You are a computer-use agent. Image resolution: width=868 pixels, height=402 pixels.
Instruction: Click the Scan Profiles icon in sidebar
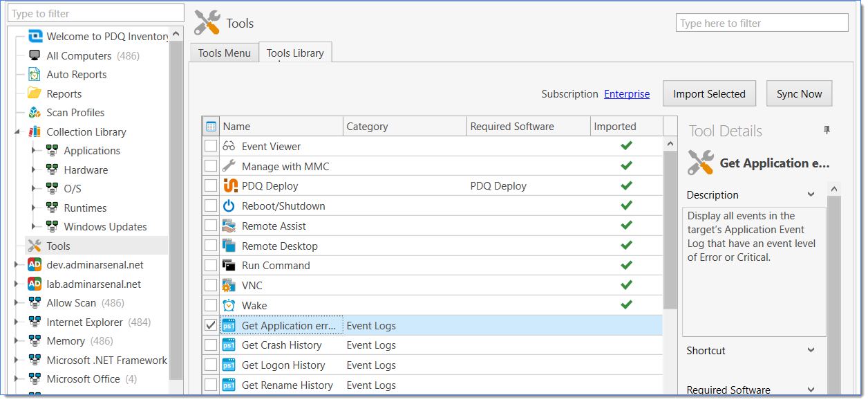(35, 113)
